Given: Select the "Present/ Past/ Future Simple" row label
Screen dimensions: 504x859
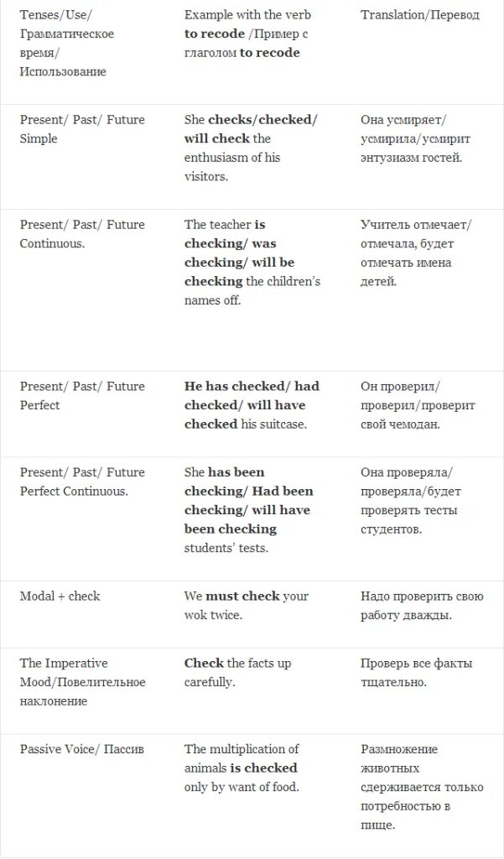Looking at the screenshot, I should coord(82,129).
